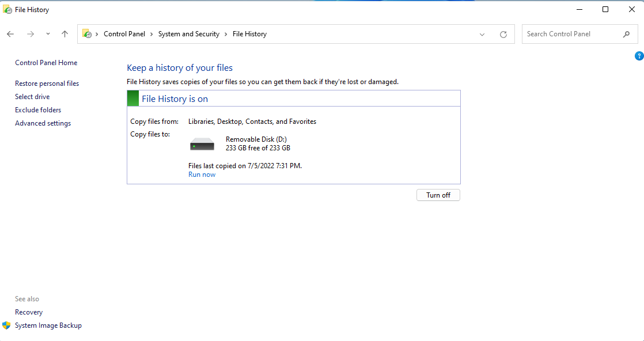Open Advanced settings link
Image resolution: width=644 pixels, height=341 pixels.
(43, 123)
